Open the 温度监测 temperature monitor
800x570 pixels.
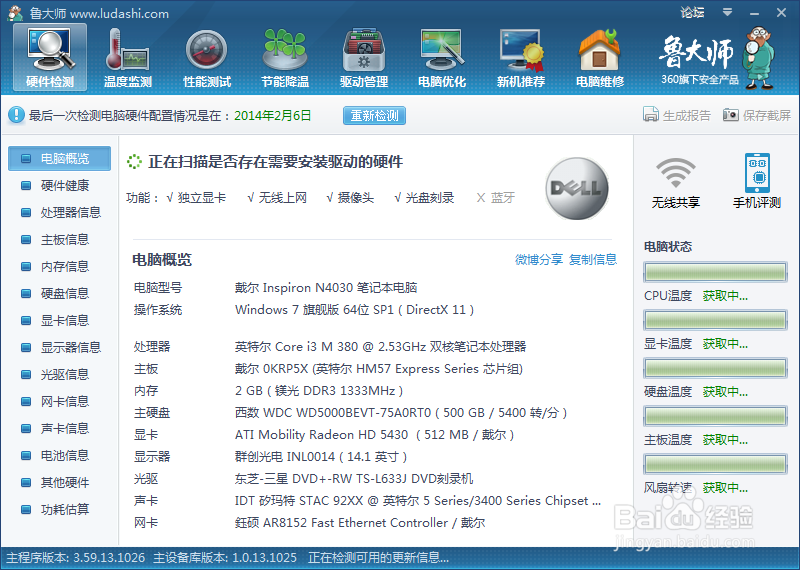click(128, 58)
